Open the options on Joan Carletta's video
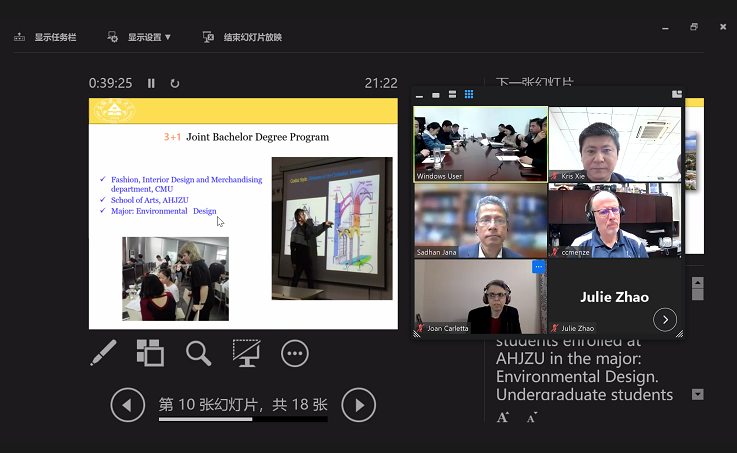The height and width of the screenshot is (453, 737). pyautogui.click(x=538, y=267)
